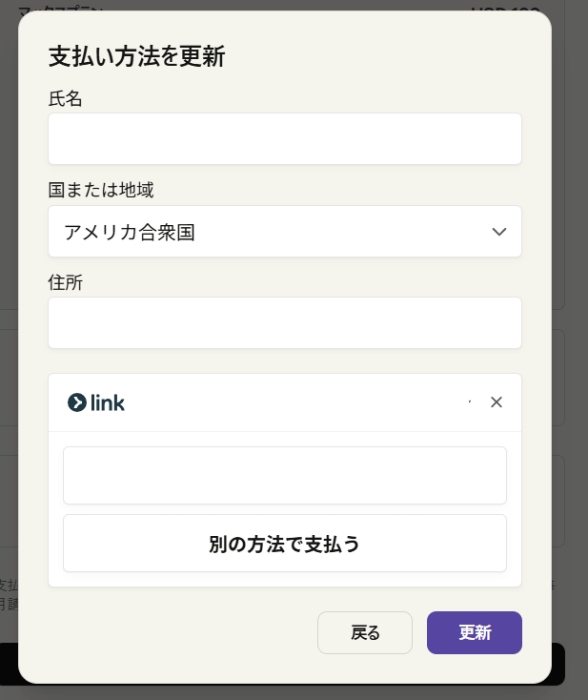Click the blank Link panel header area
The height and width of the screenshot is (700, 588).
click(294, 402)
